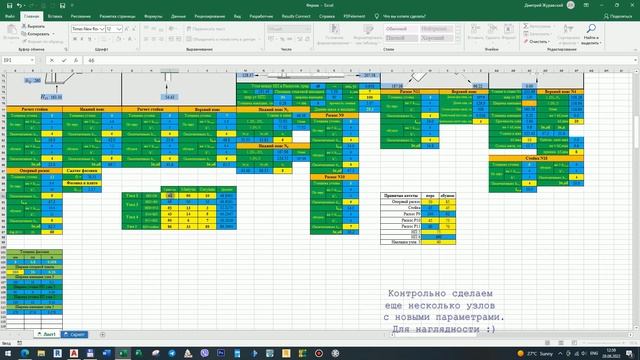Switch to the Разработчик ribbon tab

261,16
